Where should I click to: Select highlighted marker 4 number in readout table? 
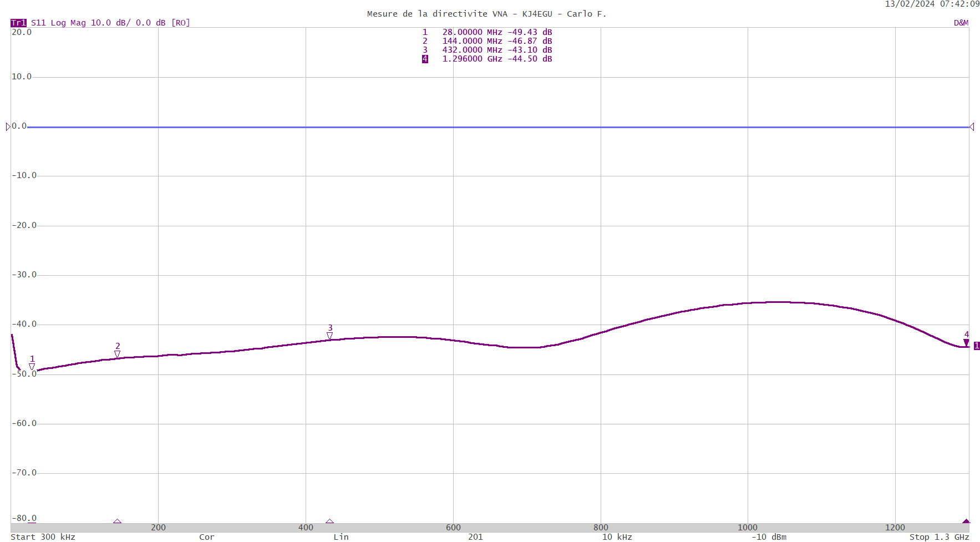425,59
